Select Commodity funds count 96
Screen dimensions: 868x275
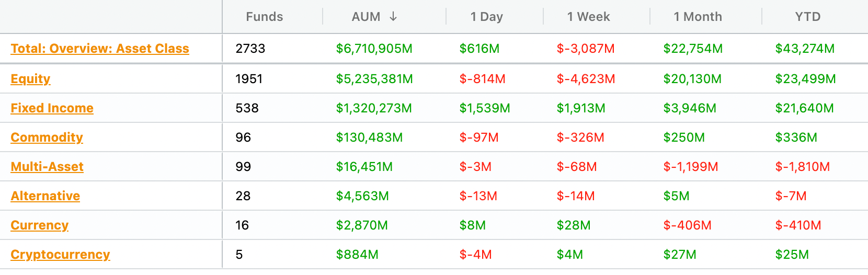click(243, 137)
